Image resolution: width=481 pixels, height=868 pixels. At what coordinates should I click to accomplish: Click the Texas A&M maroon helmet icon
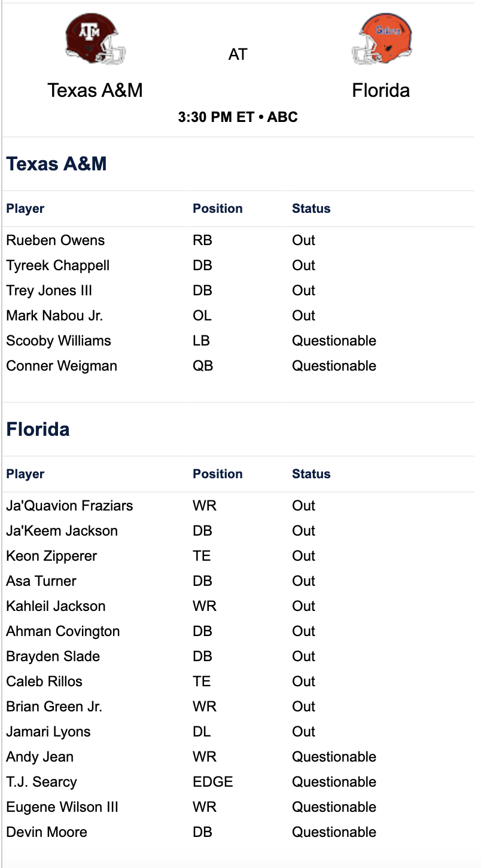[95, 39]
